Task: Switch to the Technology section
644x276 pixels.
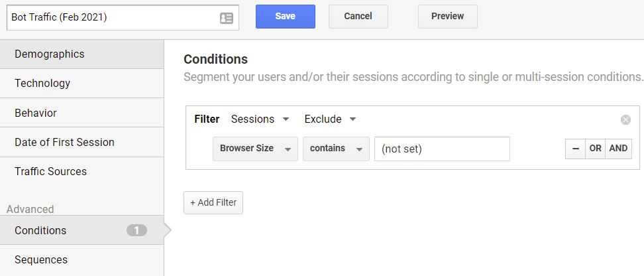Action: [81, 84]
